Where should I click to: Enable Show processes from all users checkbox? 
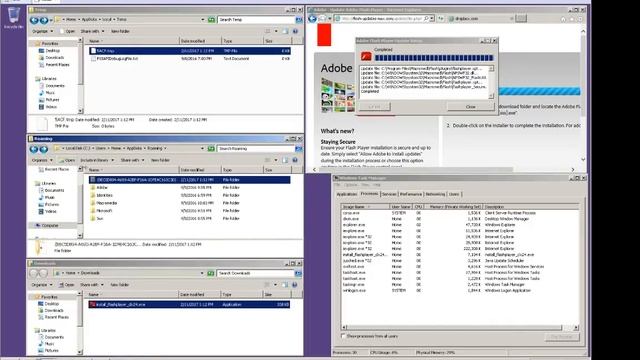pos(343,336)
